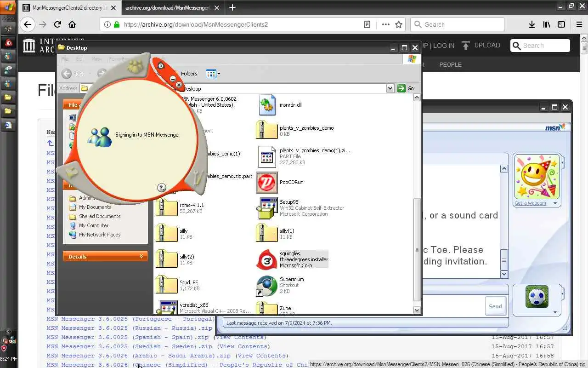Select the silly(1) zip folder
Screen dimensions: 588x368
click(266, 233)
